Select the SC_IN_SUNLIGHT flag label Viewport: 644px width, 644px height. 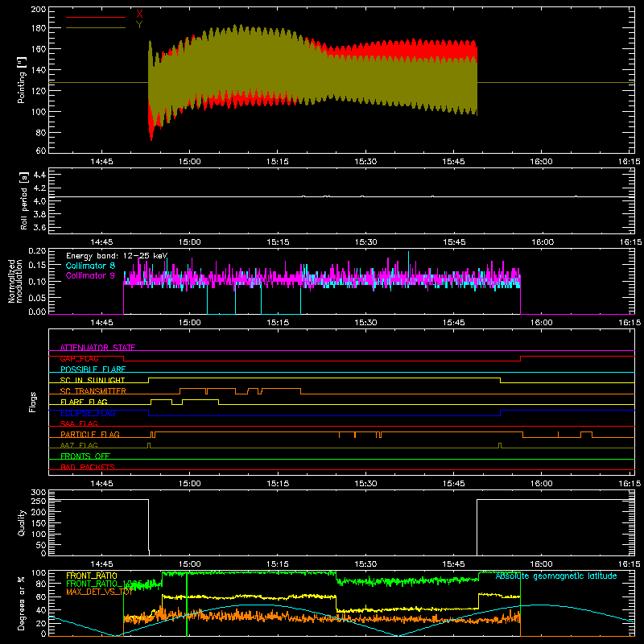93,380
